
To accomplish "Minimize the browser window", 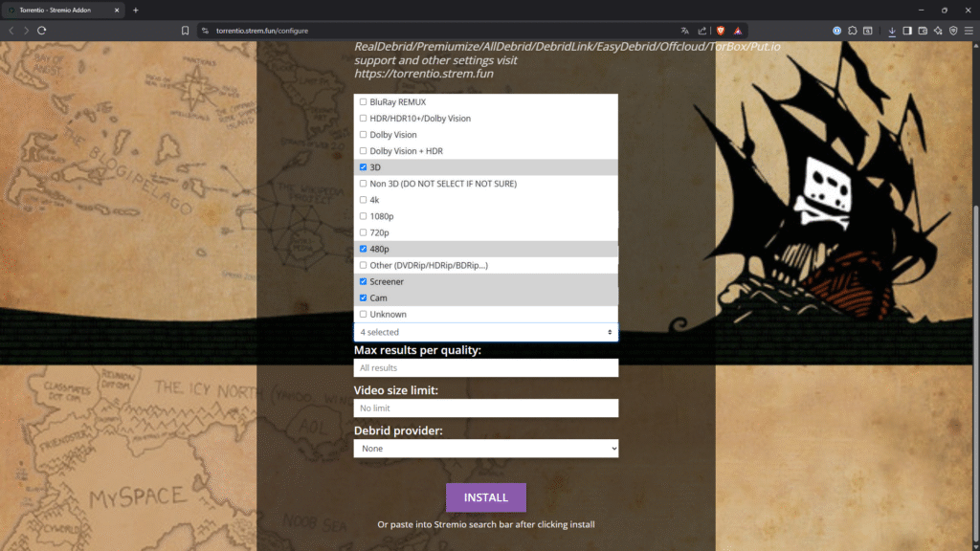I will coord(922,10).
